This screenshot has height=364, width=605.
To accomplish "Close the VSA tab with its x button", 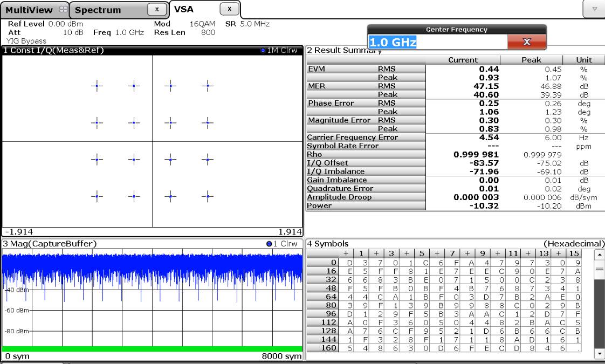I will [229, 9].
